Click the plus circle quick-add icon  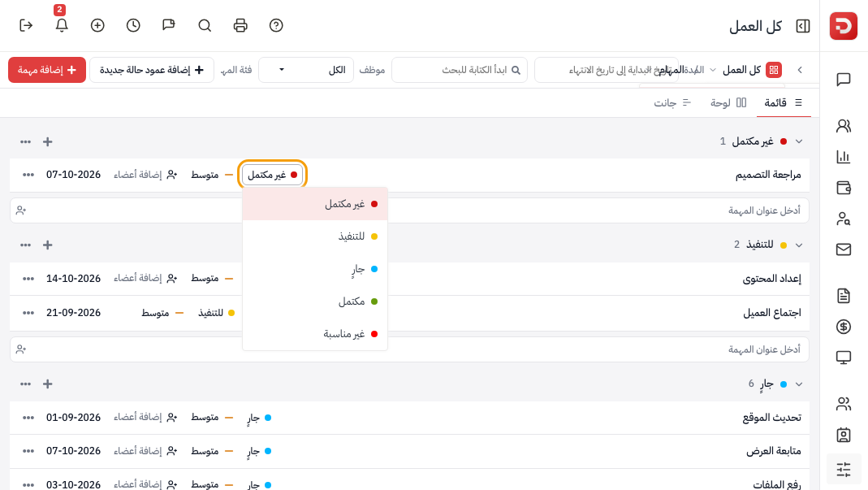pos(97,25)
